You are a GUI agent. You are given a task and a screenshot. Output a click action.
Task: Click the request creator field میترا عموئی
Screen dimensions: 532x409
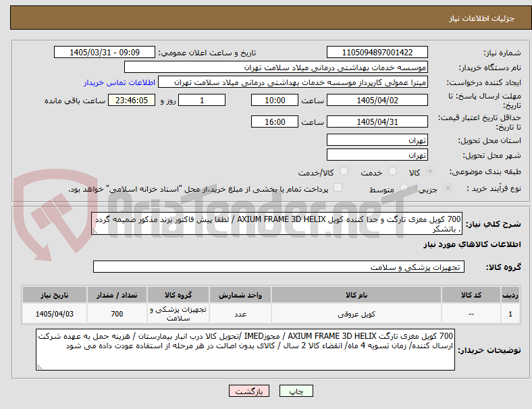click(293, 82)
